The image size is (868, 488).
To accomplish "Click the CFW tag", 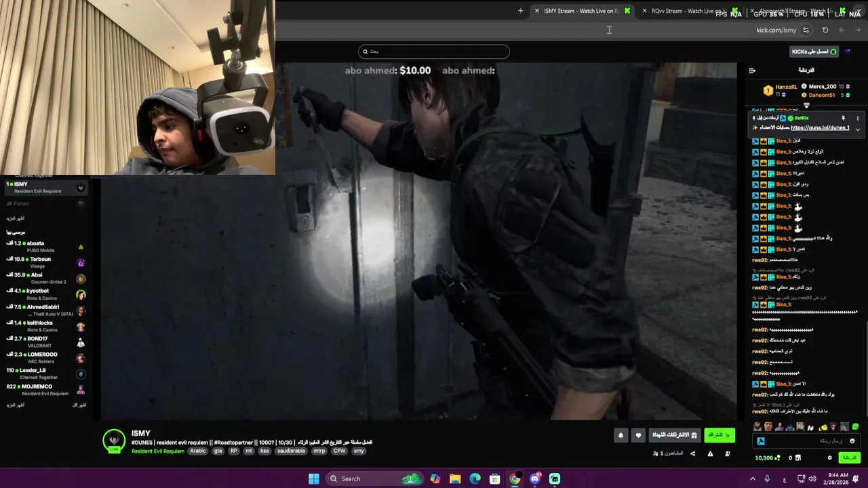I will click(x=339, y=451).
